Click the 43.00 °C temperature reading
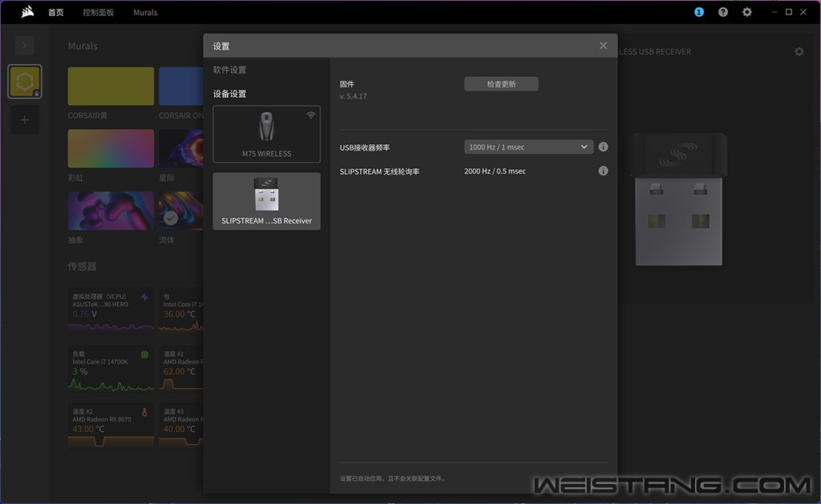 [88, 429]
